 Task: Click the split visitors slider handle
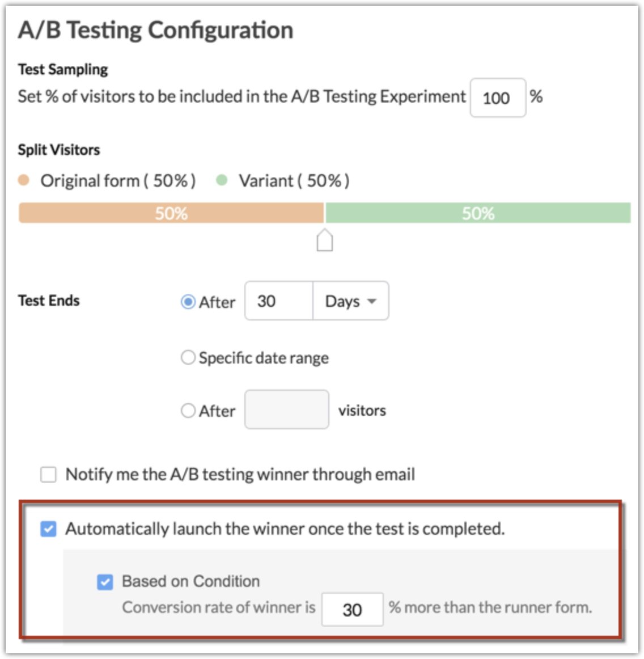(324, 240)
